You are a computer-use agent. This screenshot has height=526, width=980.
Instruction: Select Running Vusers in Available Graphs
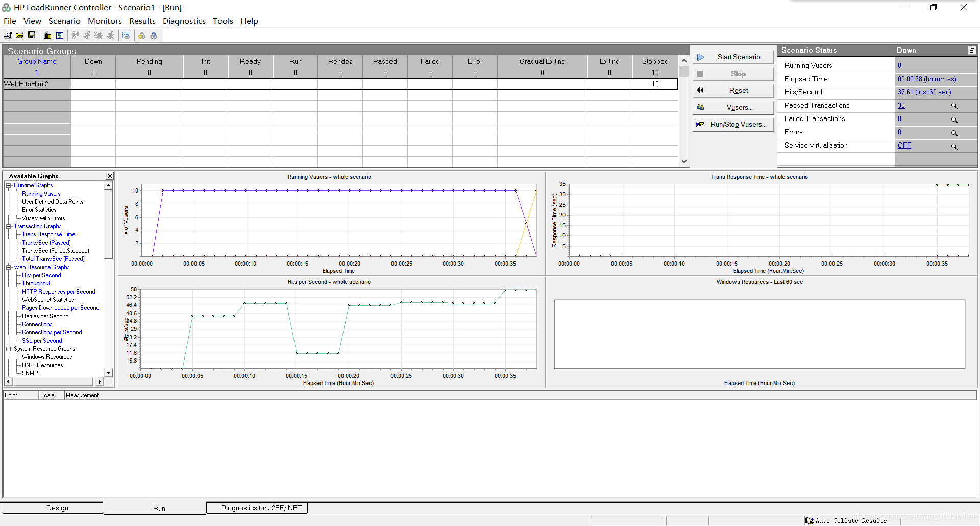41,194
